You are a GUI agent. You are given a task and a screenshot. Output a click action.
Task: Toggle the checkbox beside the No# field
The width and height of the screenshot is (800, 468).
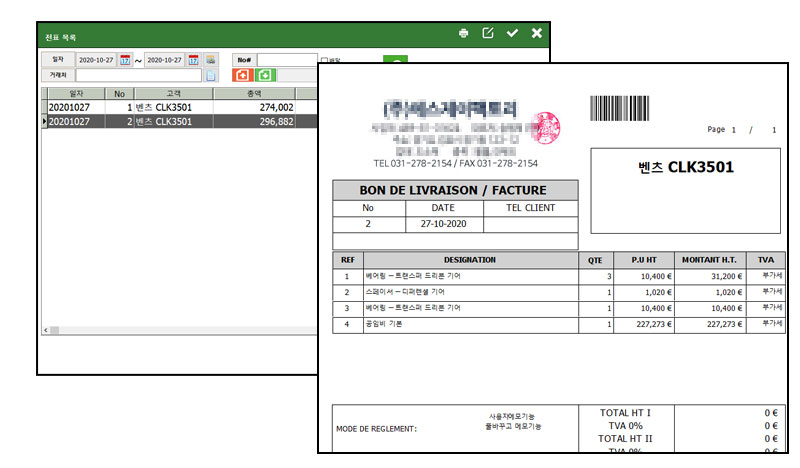tap(324, 60)
